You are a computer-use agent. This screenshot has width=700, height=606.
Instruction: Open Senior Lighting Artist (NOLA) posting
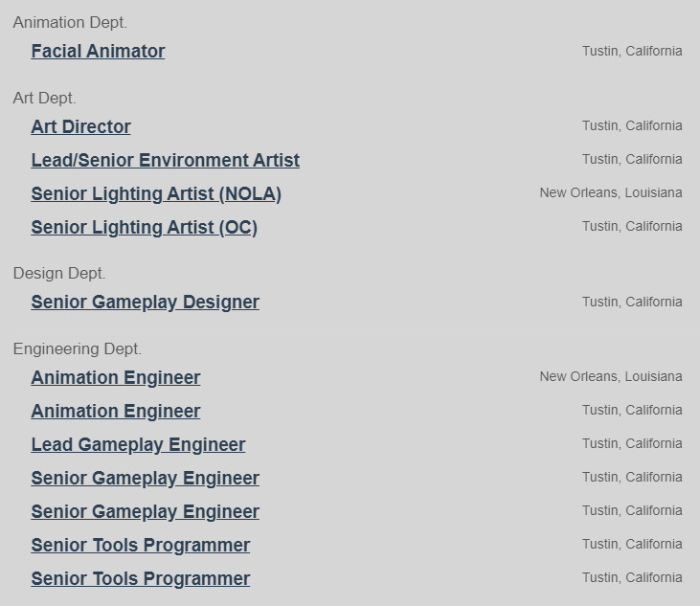(156, 193)
